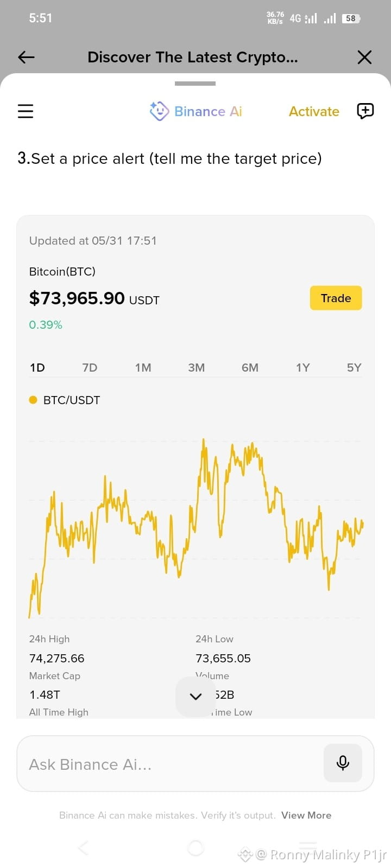The width and height of the screenshot is (391, 868).
Task: Select the 3M chart range
Action: [197, 368]
